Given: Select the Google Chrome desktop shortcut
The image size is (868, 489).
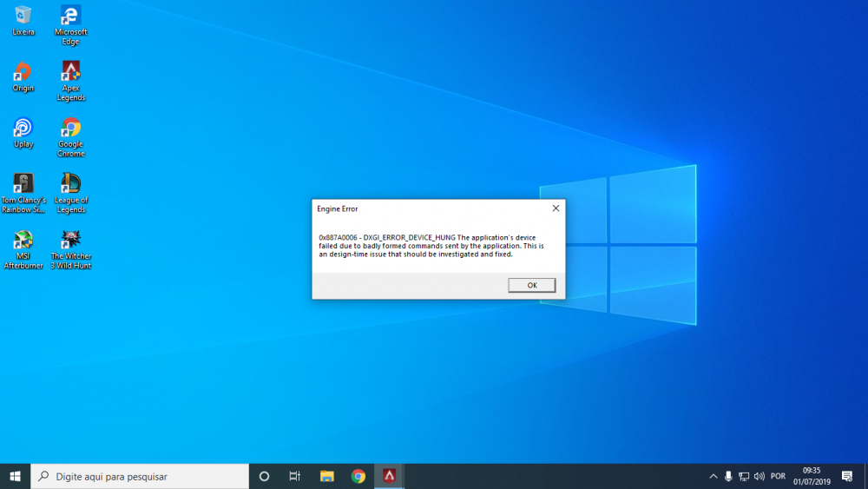Looking at the screenshot, I should 71,136.
